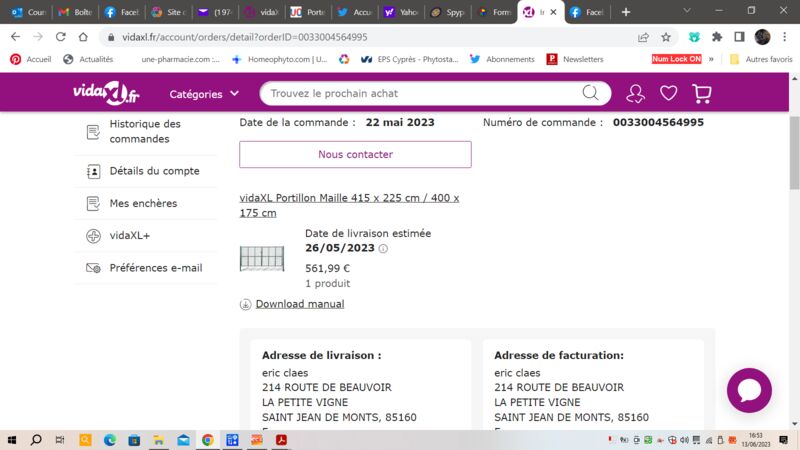
Task: Click the page vertical scrollbar thumb
Action: [794, 153]
